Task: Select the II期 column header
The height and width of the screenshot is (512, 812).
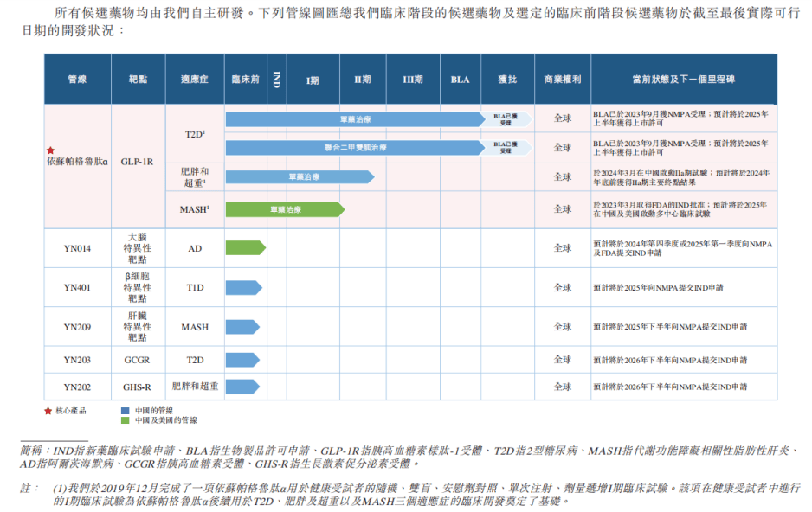Action: pyautogui.click(x=363, y=79)
